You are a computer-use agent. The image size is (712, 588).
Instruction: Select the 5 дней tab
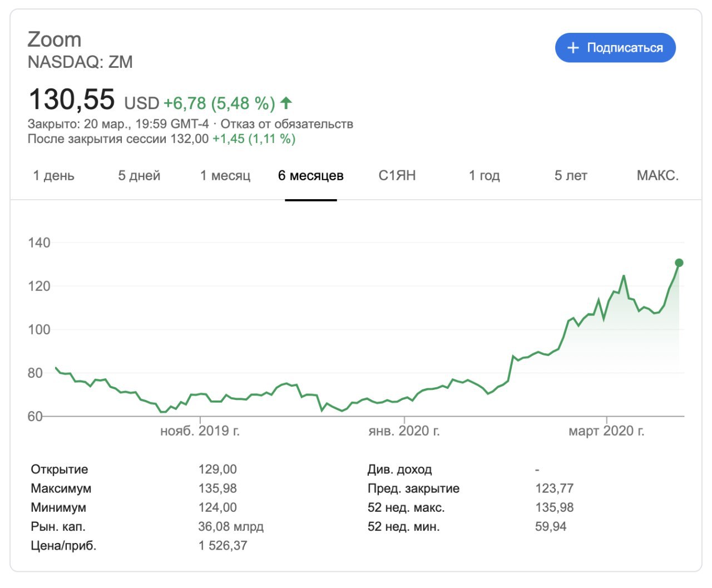click(139, 176)
